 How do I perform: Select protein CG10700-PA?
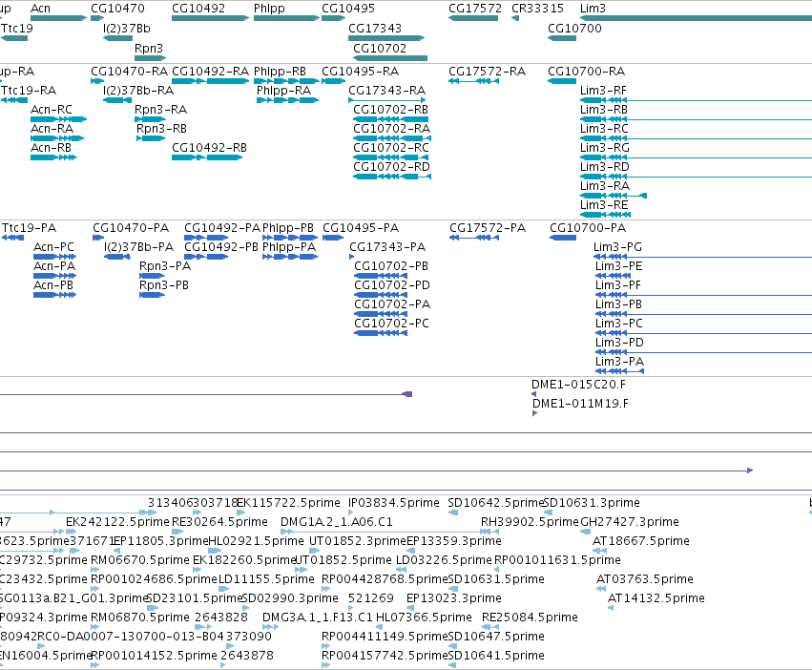(588, 228)
